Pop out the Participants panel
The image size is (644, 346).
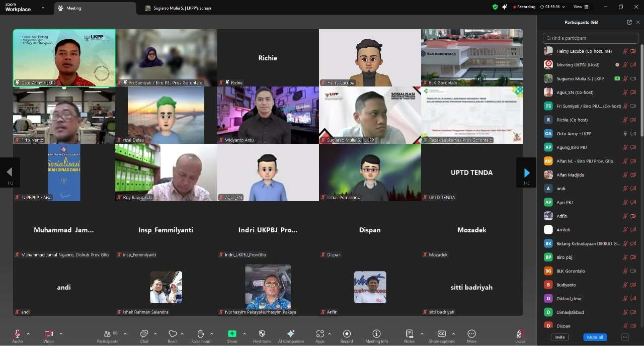629,22
